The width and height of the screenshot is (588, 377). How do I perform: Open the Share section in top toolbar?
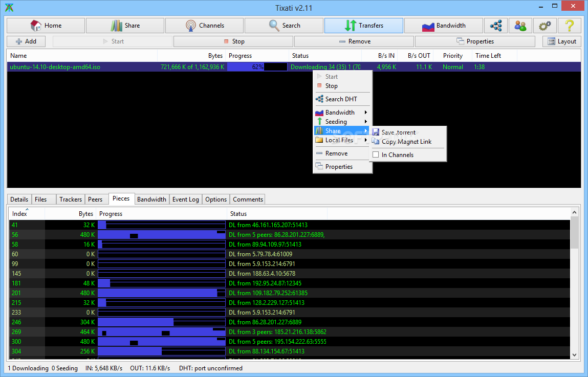tap(125, 26)
